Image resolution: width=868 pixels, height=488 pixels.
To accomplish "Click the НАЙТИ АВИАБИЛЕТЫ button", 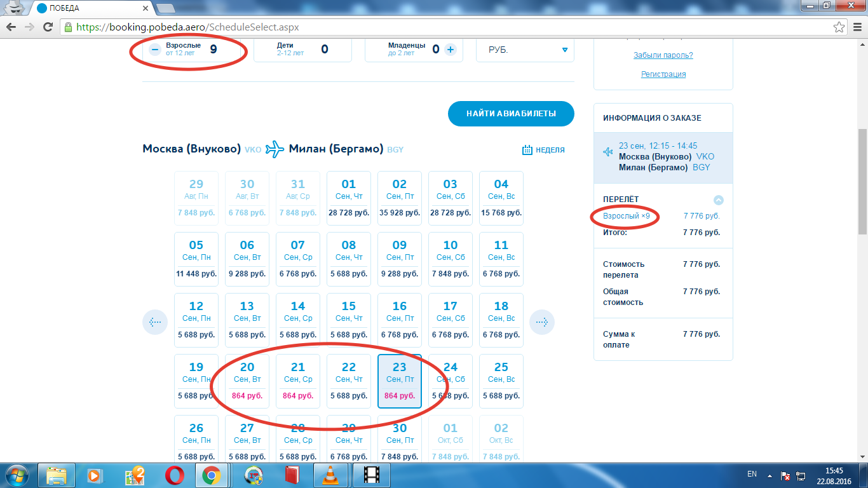I will click(511, 114).
